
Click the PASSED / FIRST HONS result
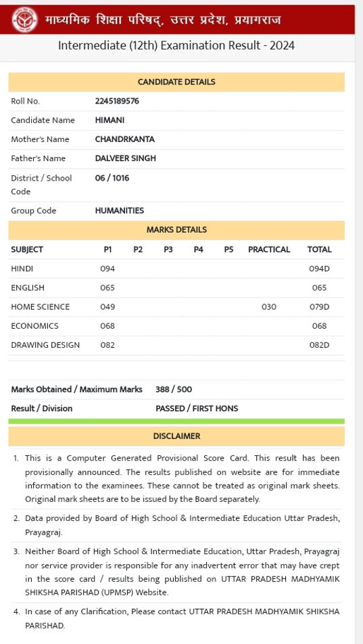coord(197,409)
